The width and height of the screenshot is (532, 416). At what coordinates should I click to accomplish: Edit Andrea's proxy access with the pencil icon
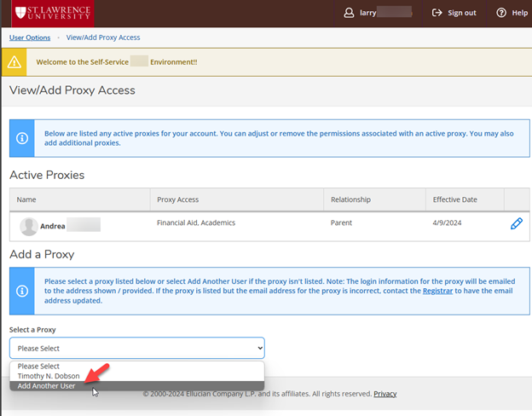(x=516, y=223)
